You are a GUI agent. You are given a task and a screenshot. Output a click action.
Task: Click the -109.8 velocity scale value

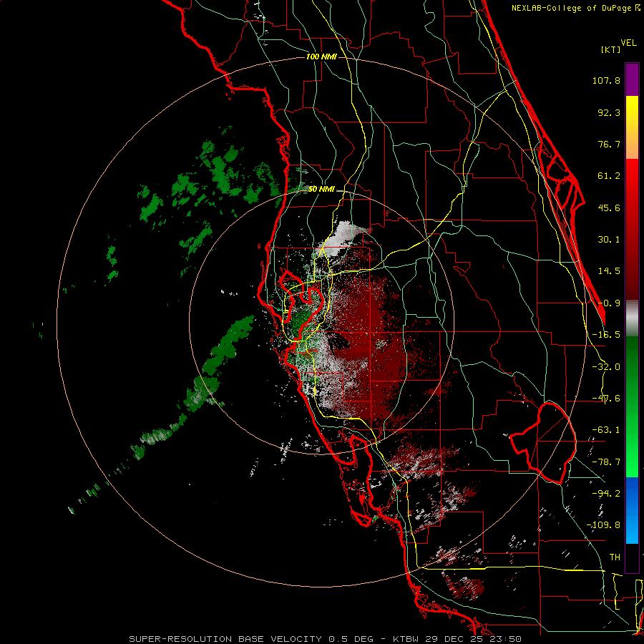coord(603,525)
